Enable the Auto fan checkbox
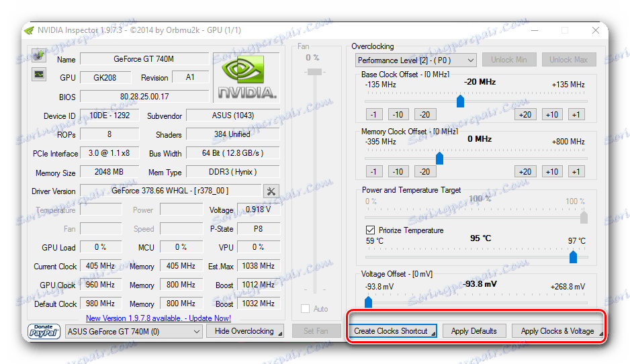630x364 pixels. (306, 308)
